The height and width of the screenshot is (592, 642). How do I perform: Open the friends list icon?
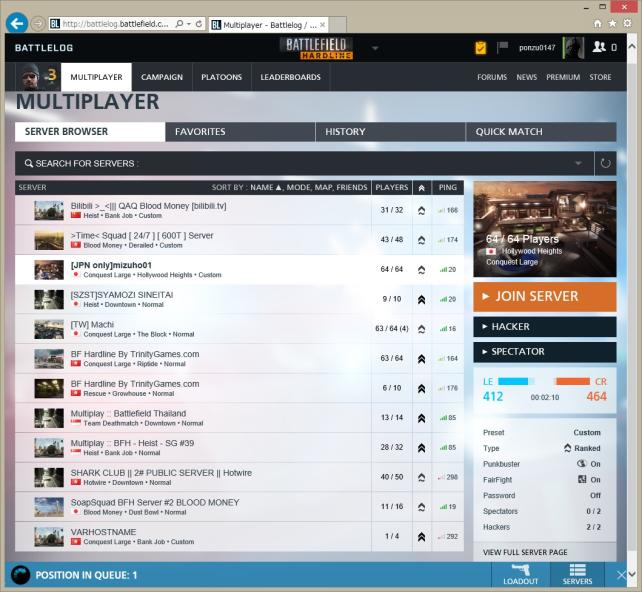click(x=599, y=47)
